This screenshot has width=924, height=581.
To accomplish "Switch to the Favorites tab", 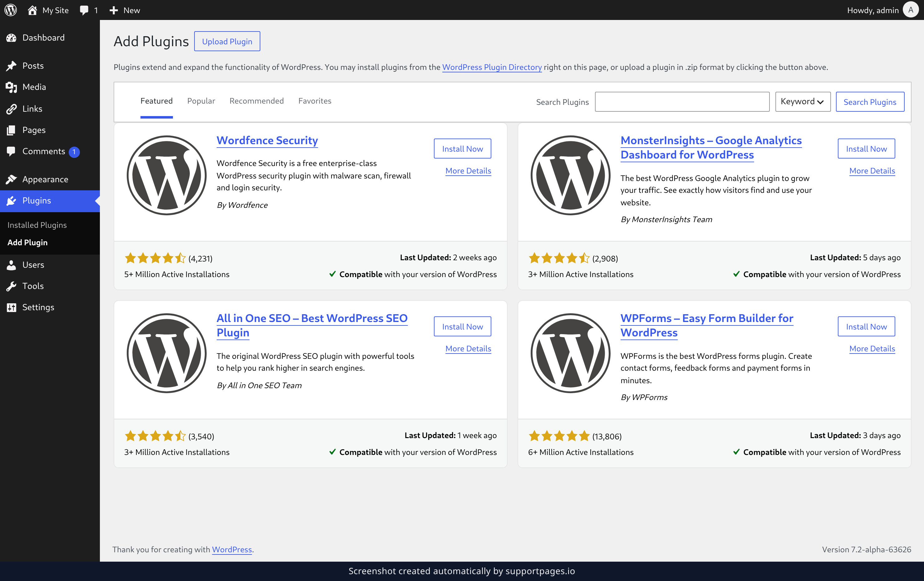I will [x=315, y=101].
